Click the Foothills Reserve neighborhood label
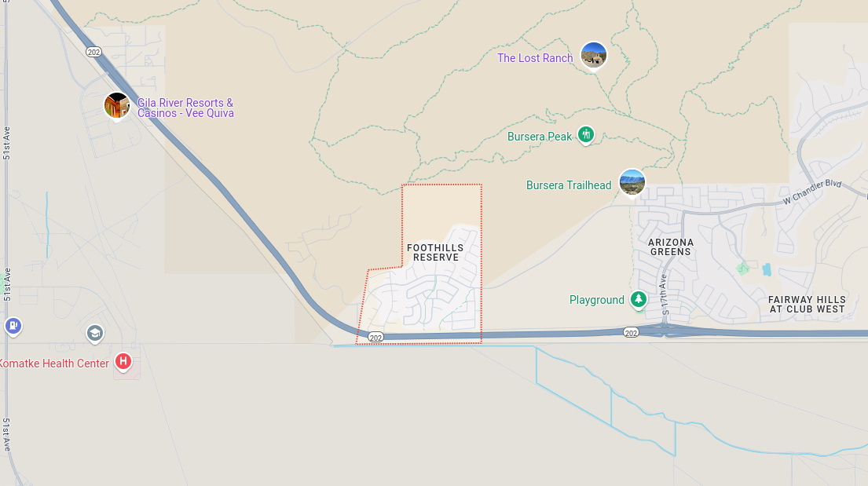868x486 pixels. coord(436,252)
